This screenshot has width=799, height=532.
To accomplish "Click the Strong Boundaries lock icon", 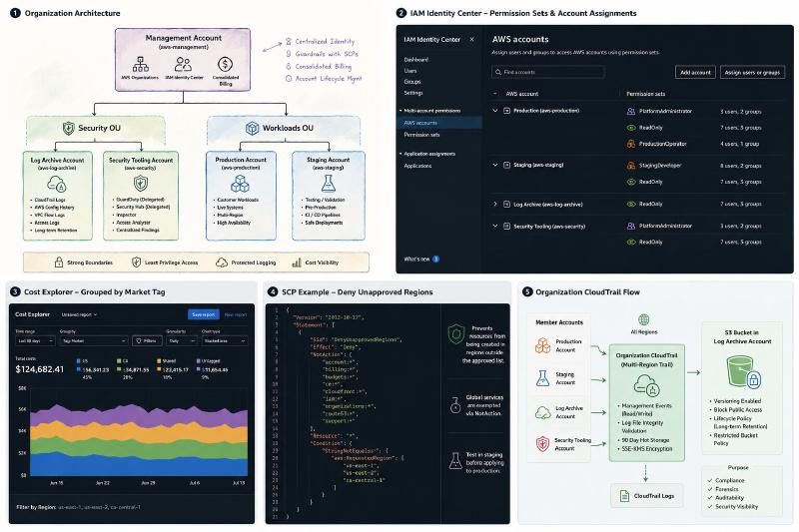I will click(x=59, y=263).
